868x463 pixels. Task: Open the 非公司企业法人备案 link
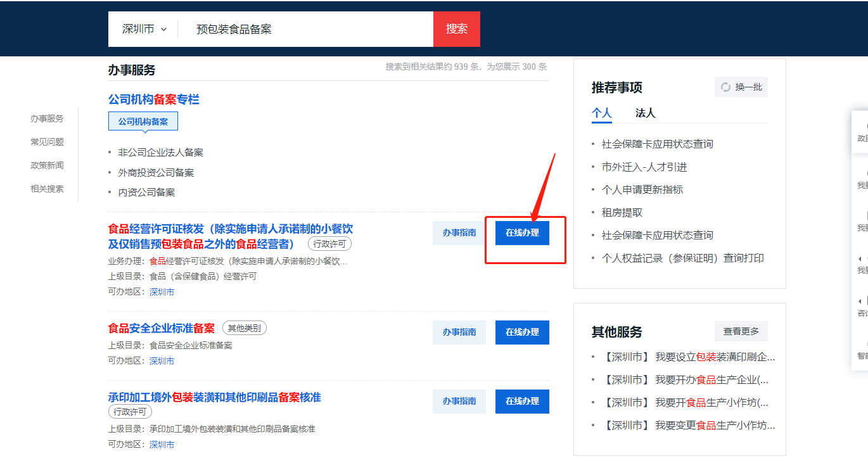tap(160, 153)
